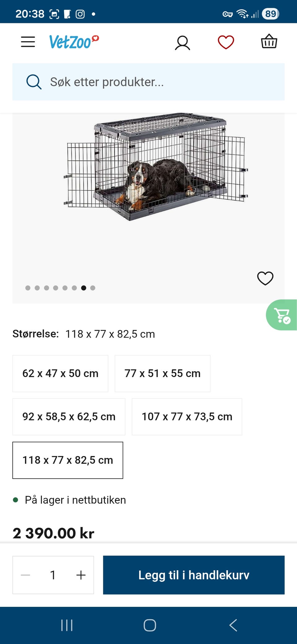The height and width of the screenshot is (644, 297).
Task: Go to the last image carousel dot
Action: pyautogui.click(x=93, y=288)
